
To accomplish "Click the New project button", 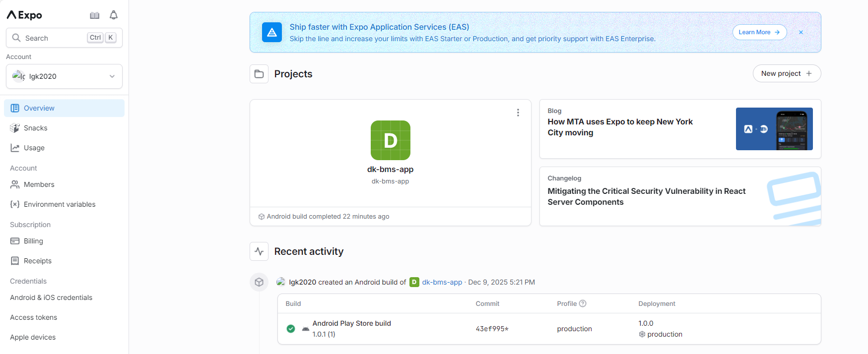I will tap(786, 73).
